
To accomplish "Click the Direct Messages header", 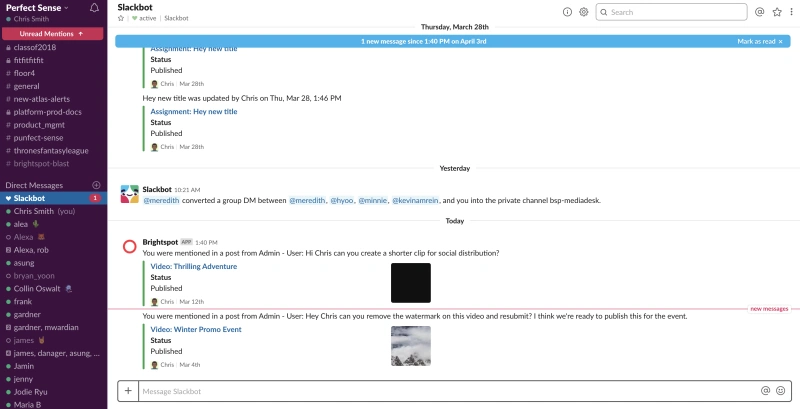I will coord(34,185).
